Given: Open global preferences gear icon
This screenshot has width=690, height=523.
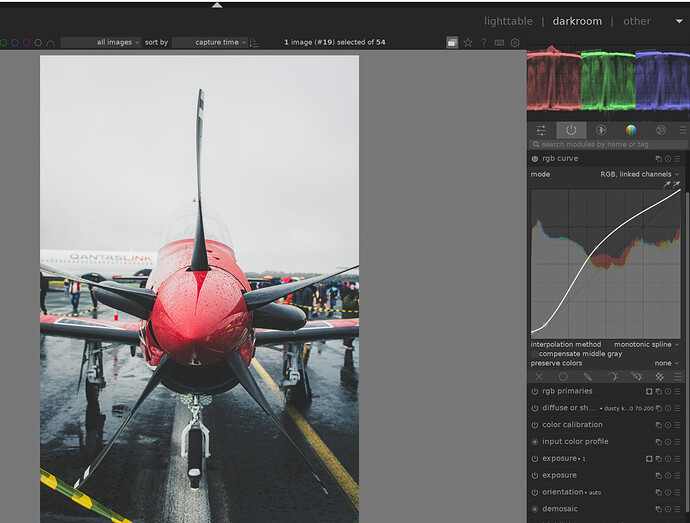Looking at the screenshot, I should (515, 43).
